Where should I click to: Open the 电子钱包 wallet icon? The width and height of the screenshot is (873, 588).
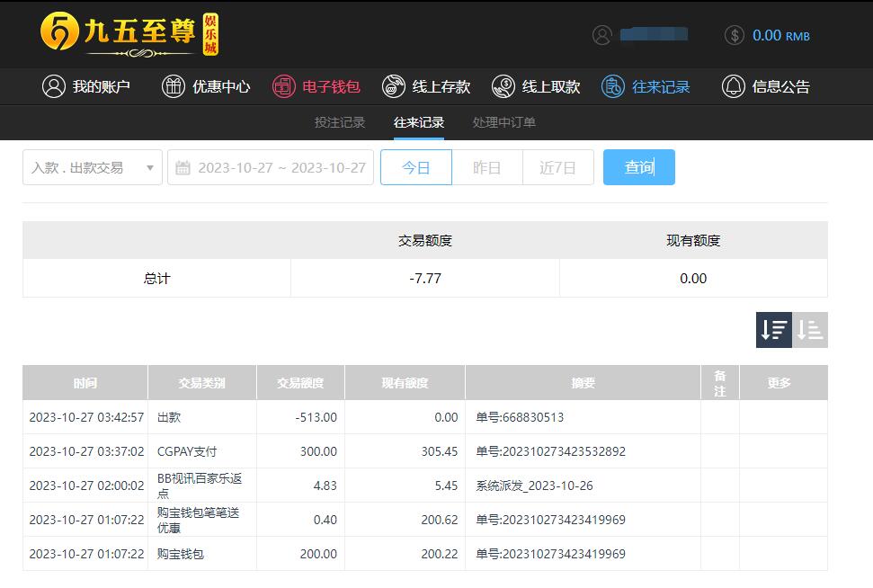coord(284,86)
